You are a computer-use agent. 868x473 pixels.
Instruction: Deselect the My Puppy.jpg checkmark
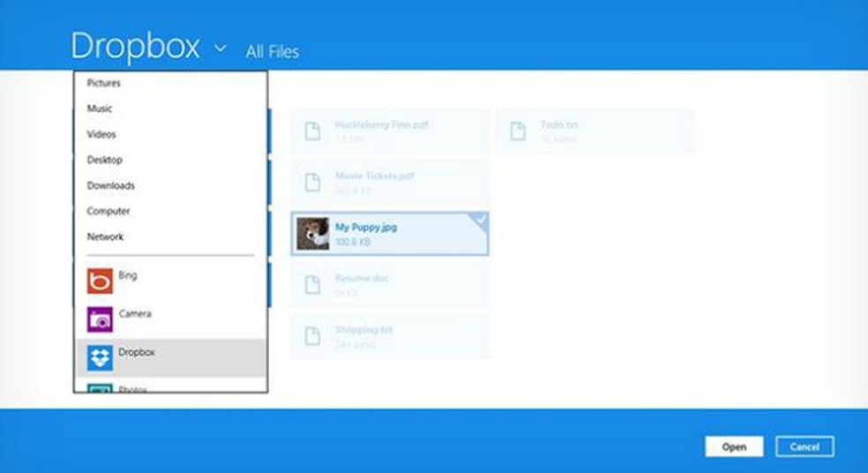(481, 220)
